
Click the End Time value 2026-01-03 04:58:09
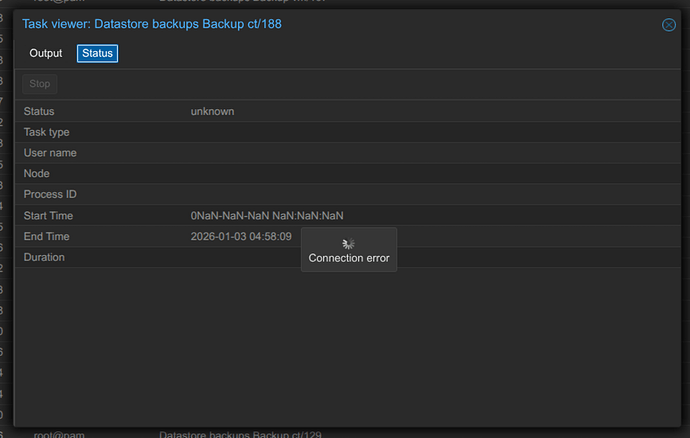241,237
